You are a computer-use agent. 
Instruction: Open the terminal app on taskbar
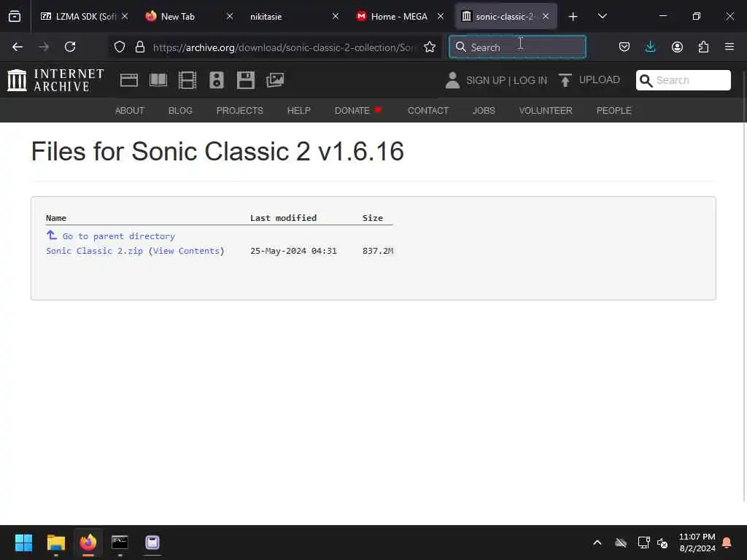click(x=120, y=542)
